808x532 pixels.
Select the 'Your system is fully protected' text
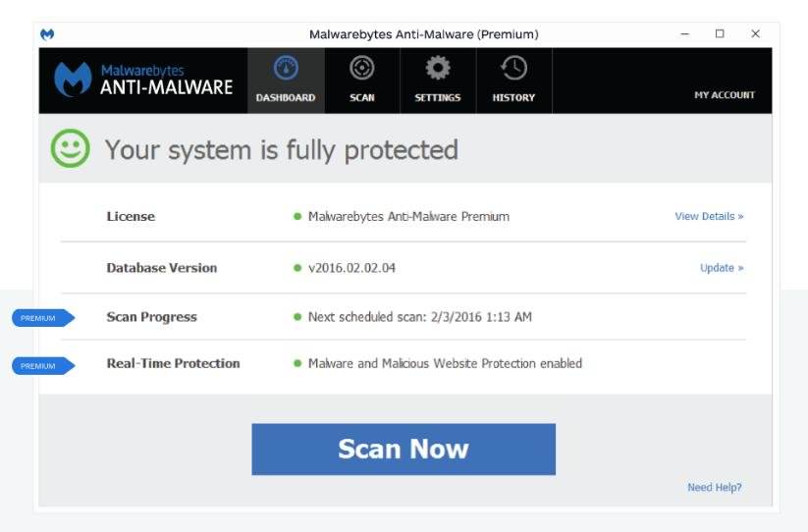point(282,150)
